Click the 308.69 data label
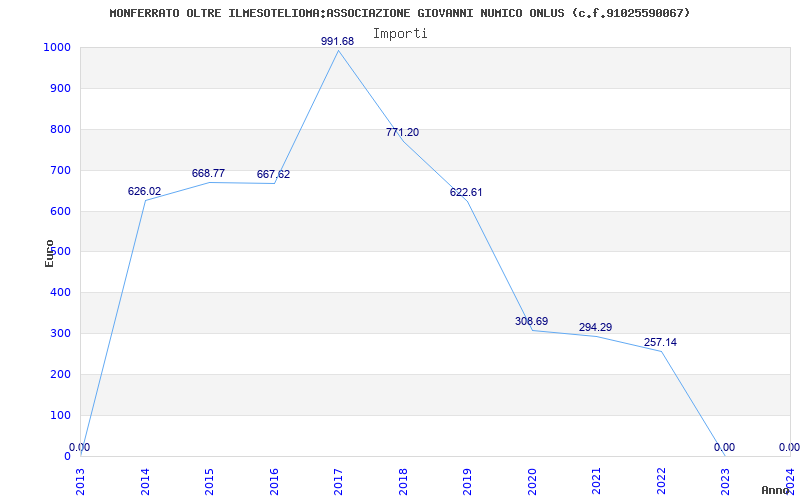The image size is (800, 500). click(531, 321)
